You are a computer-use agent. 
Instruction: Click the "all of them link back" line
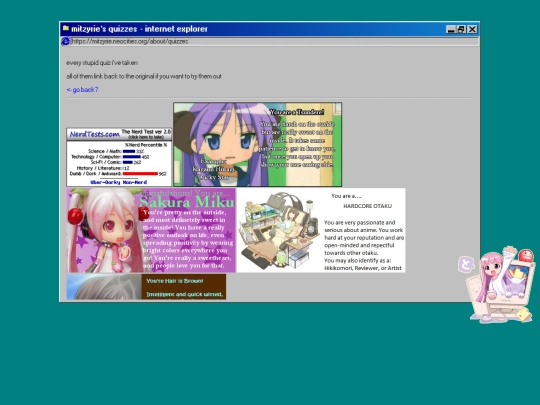point(144,76)
